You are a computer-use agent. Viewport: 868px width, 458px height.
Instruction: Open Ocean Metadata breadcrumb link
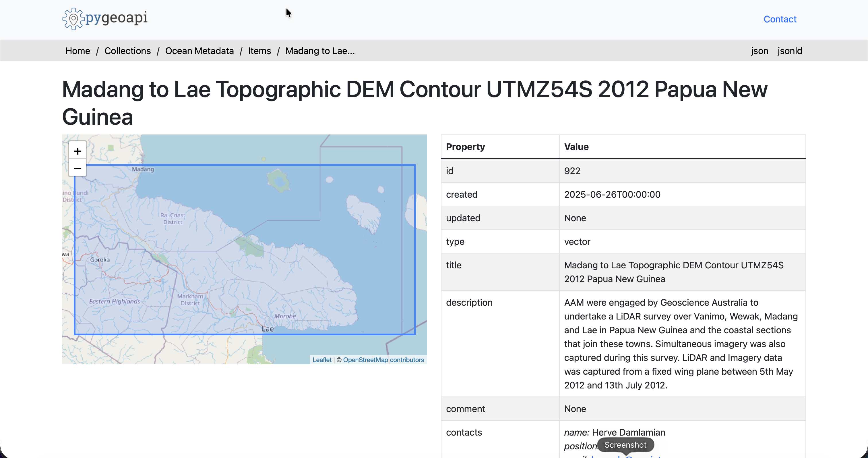coord(199,51)
